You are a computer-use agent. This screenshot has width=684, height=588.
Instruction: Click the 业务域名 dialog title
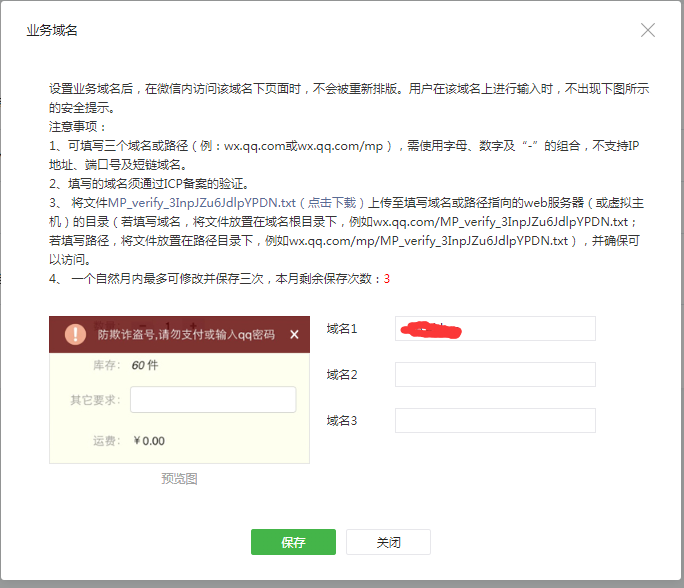pos(52,30)
